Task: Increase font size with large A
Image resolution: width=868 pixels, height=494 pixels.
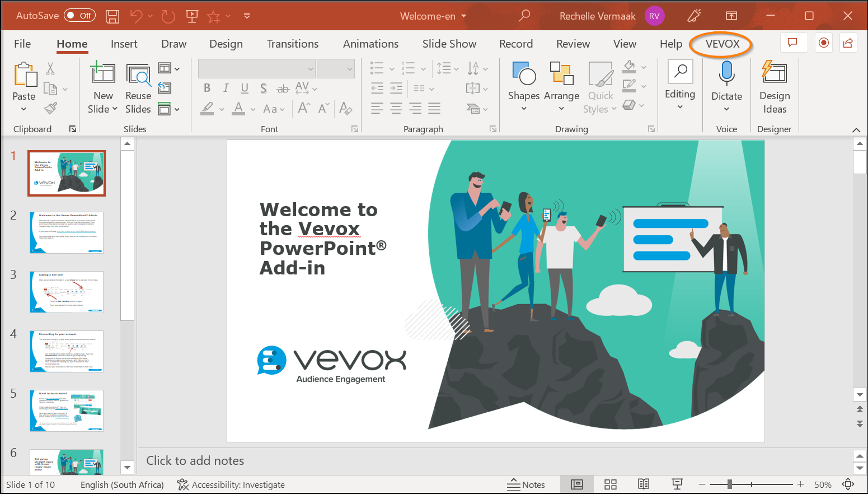Action: pyautogui.click(x=304, y=108)
